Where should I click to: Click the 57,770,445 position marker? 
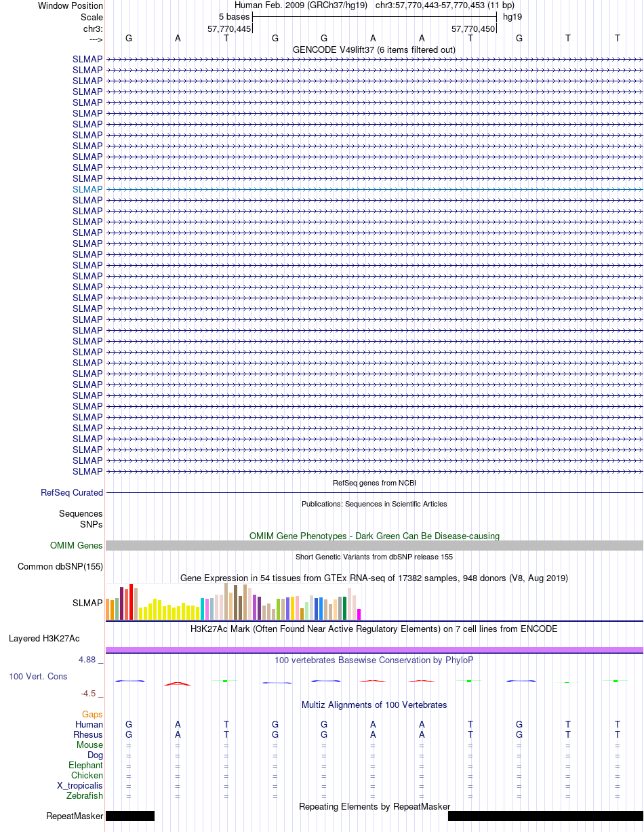tap(229, 28)
